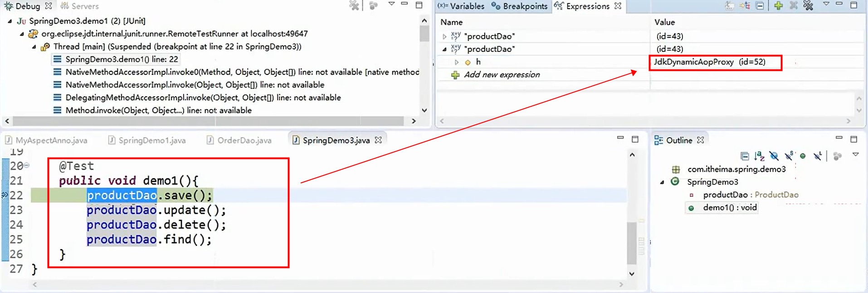Screen dimensions: 868x293
Task: Open the Expressions view menu triangle
Action: 826,4
